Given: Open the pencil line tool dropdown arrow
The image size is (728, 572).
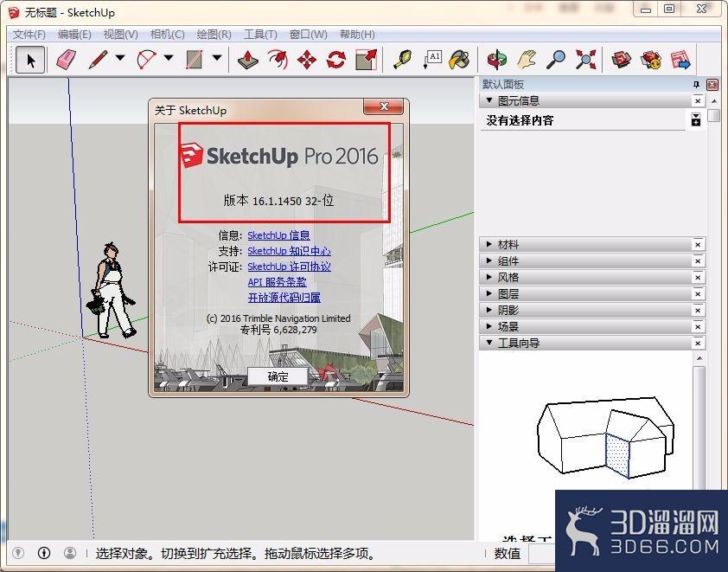Looking at the screenshot, I should 120,58.
